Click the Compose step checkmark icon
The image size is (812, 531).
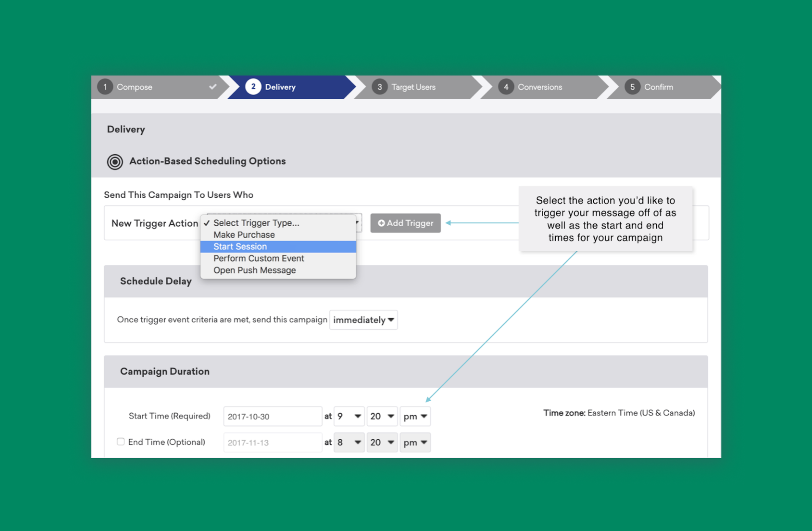(213, 87)
